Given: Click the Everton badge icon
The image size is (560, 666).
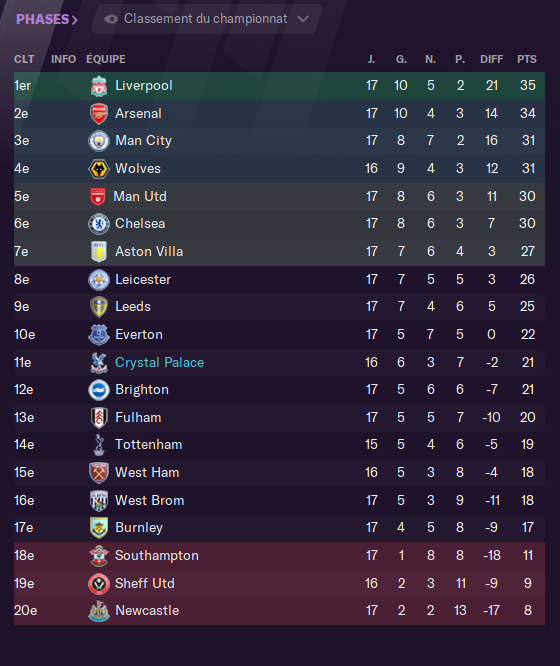Looking at the screenshot, I should click(x=99, y=335).
